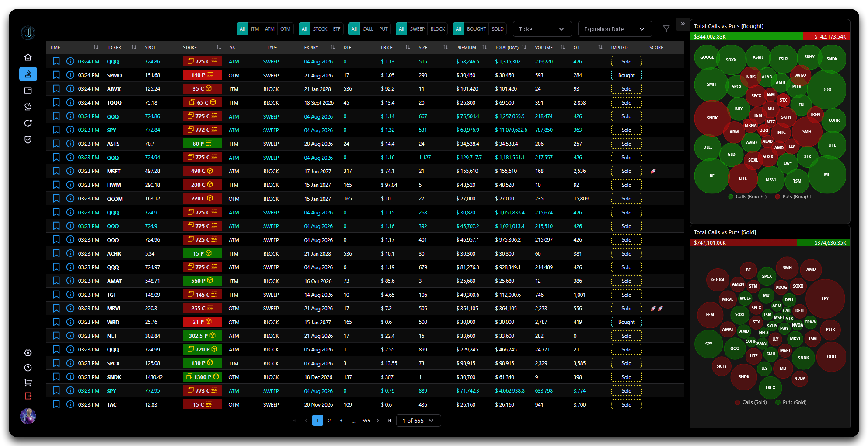Image resolution: width=868 pixels, height=446 pixels.
Task: Open info icon for SNDK row
Action: pyautogui.click(x=70, y=377)
